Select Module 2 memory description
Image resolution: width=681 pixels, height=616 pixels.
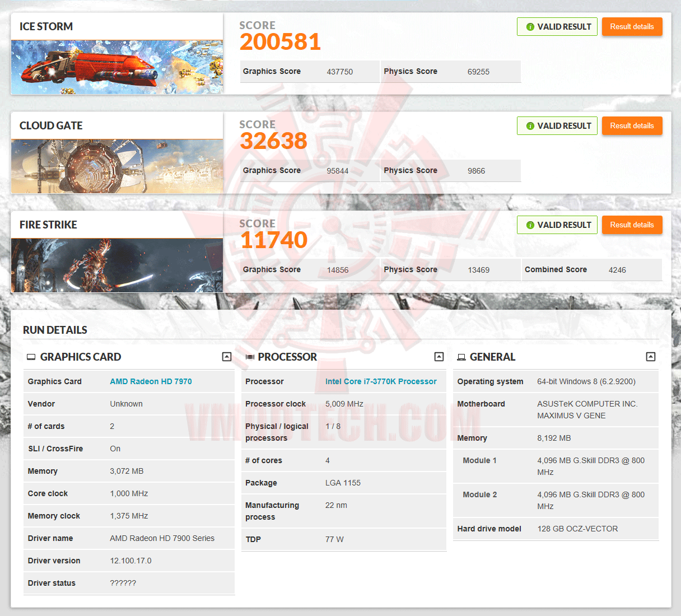tap(591, 500)
